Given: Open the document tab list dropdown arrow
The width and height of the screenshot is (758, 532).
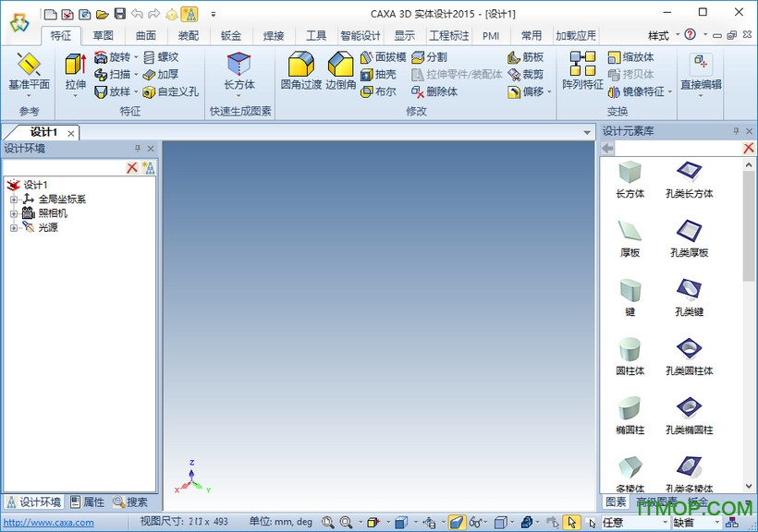Looking at the screenshot, I should pos(587,132).
